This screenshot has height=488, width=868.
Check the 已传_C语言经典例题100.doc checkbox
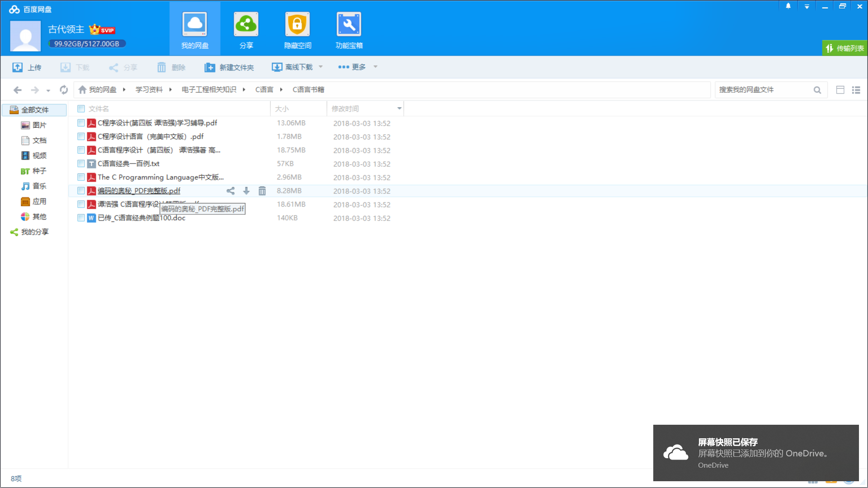pos(81,218)
